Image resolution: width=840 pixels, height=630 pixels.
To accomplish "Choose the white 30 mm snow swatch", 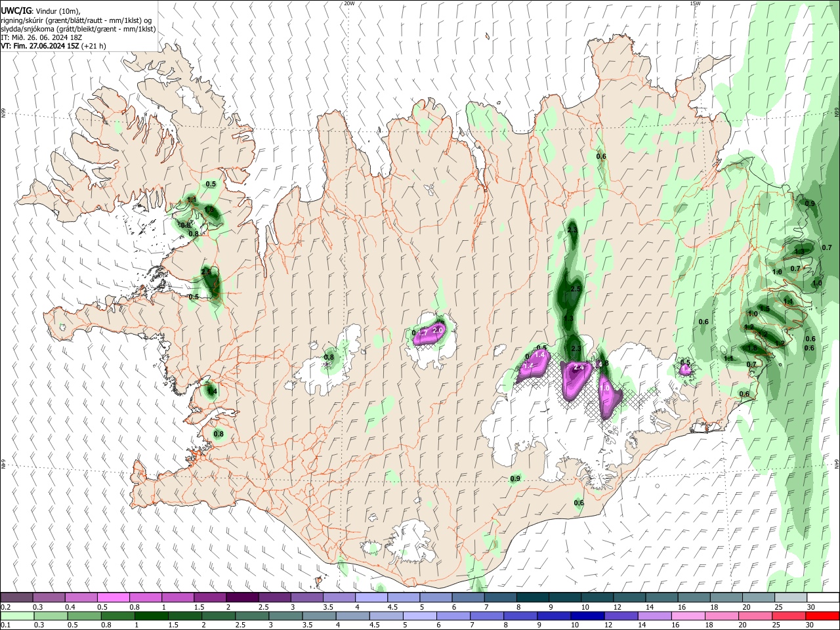I will point(823,597).
